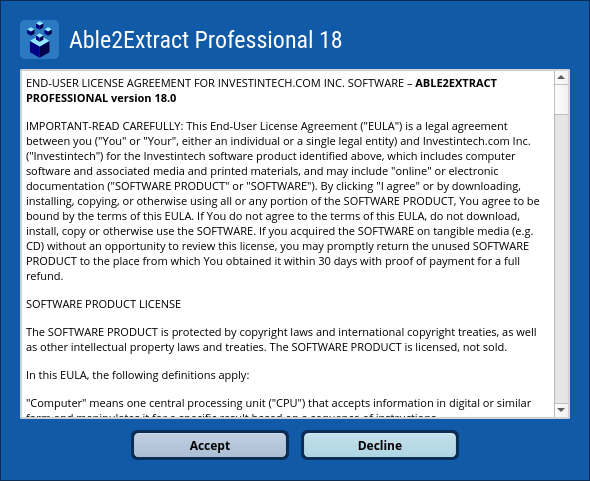The height and width of the screenshot is (481, 590).
Task: Click the ("CPU") text in definitions
Action: tap(286, 403)
